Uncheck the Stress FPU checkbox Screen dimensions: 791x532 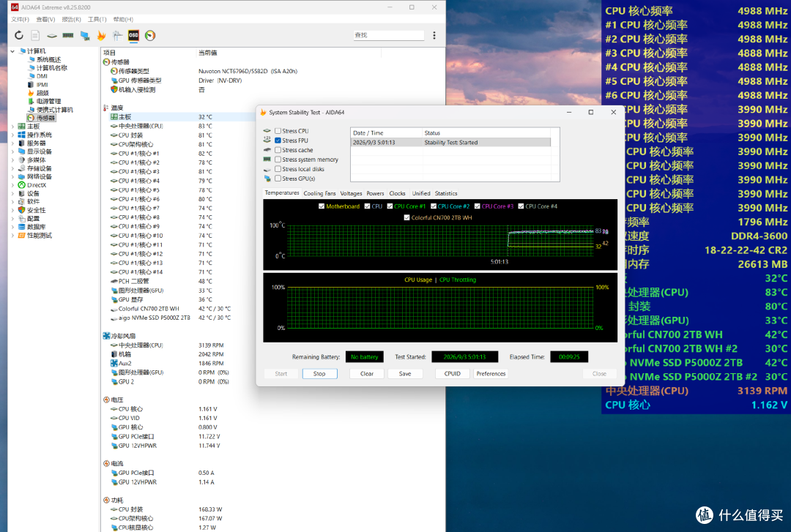point(278,141)
